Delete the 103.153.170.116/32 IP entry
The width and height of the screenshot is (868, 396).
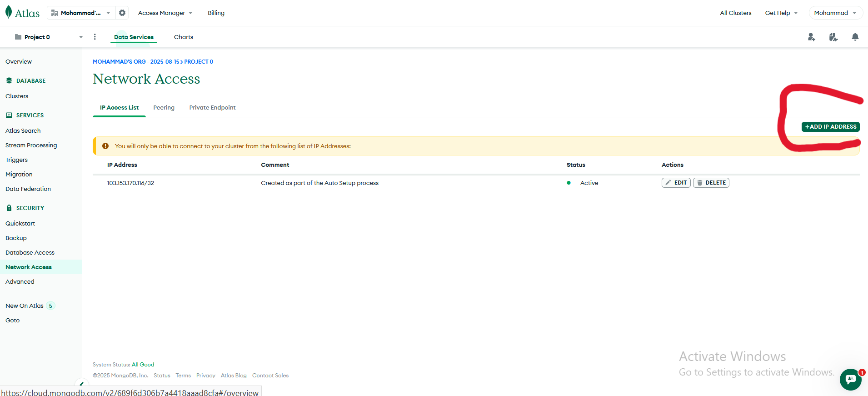tap(711, 183)
